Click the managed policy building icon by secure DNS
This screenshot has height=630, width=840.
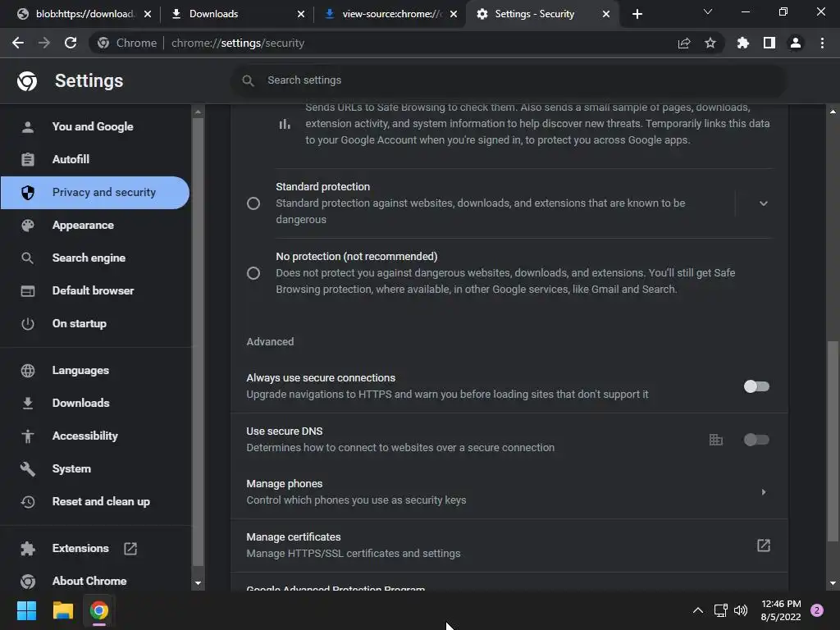[715, 440]
